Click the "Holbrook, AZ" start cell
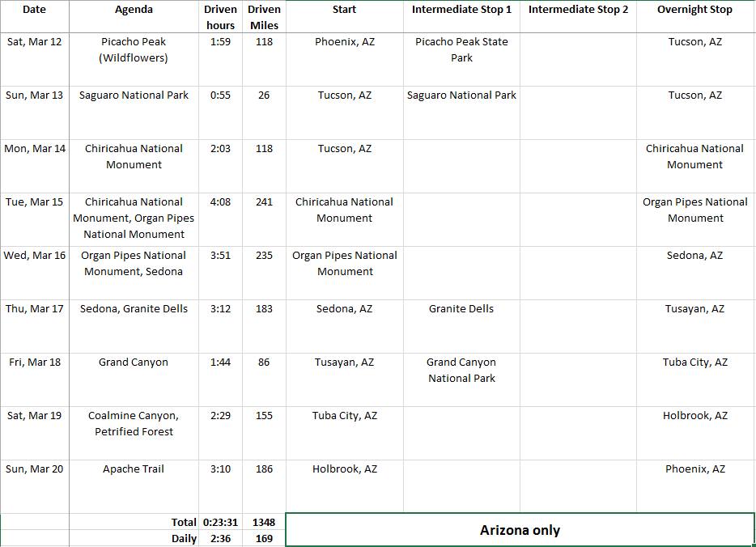Image resolution: width=756 pixels, height=547 pixels. 344,469
